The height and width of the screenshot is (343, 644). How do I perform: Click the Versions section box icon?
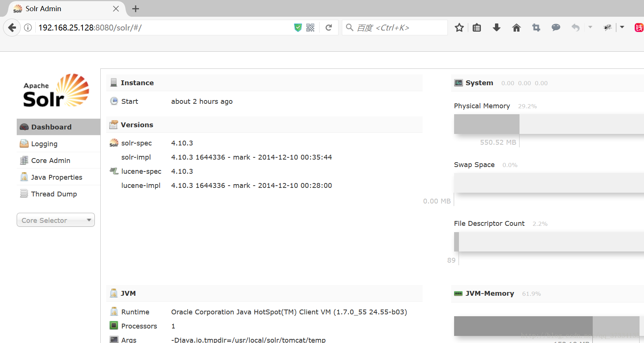pos(114,125)
